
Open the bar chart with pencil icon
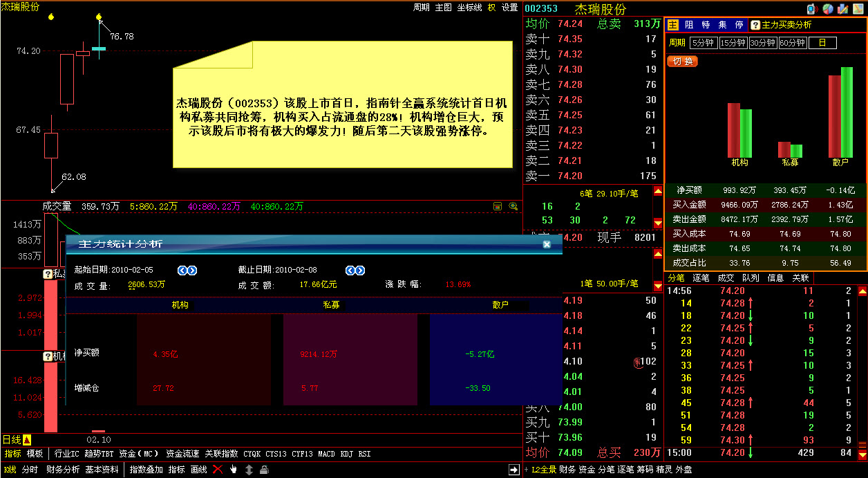(x=842, y=9)
